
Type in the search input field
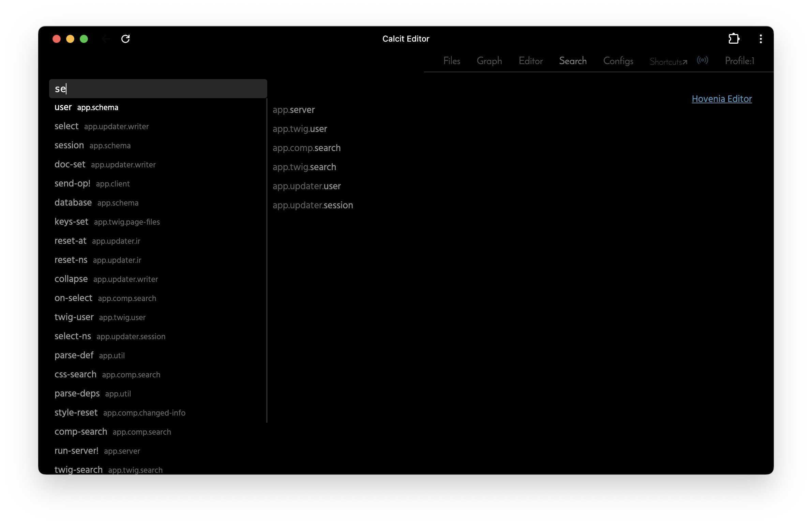point(157,88)
